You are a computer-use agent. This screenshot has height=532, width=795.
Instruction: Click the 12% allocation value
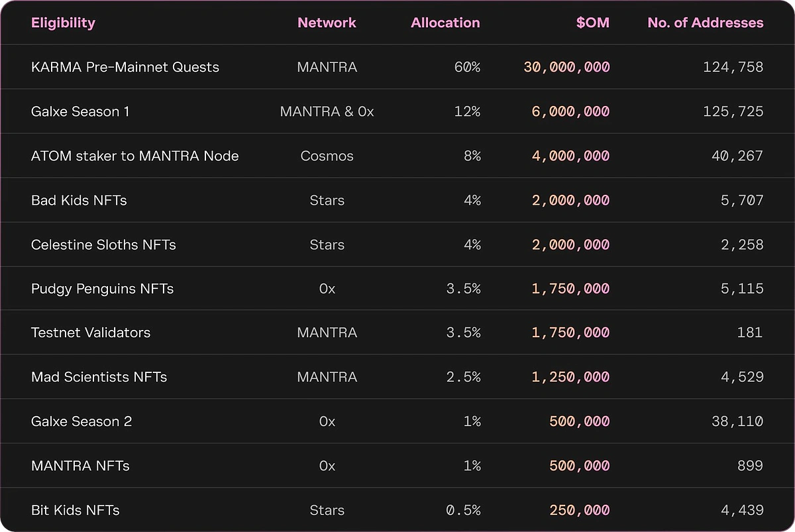click(467, 111)
